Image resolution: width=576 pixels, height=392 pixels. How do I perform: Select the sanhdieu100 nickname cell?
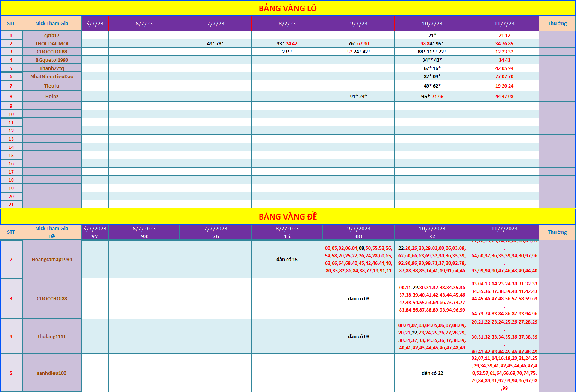pyautogui.click(x=52, y=373)
